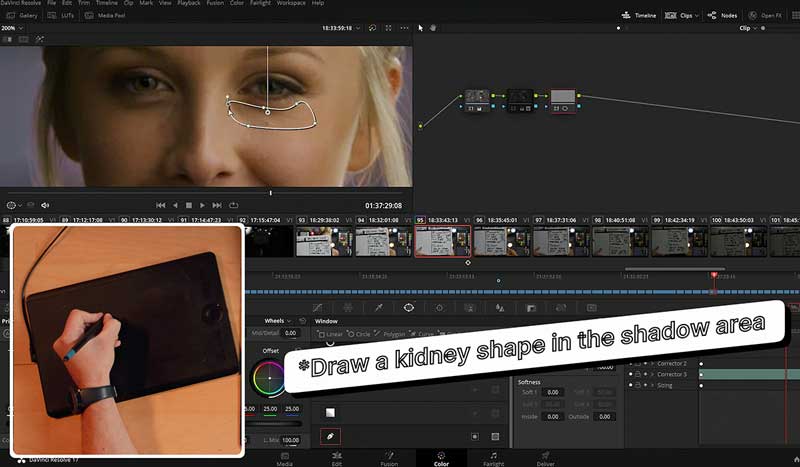Open the Qualifier eyedropper palette
This screenshot has width=800, height=467.
point(379,308)
